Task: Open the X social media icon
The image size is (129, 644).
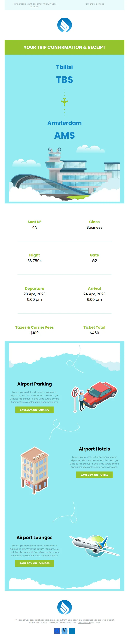Action: 64,631
